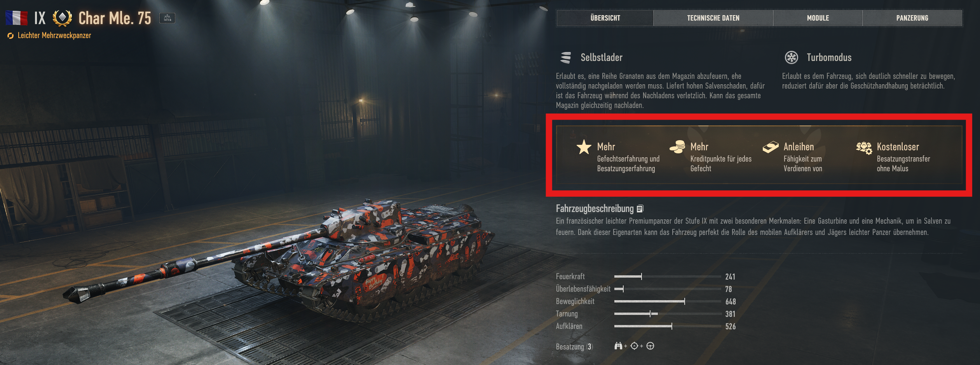
Task: Click the Beweglichkeit stat bar
Action: pyautogui.click(x=667, y=301)
